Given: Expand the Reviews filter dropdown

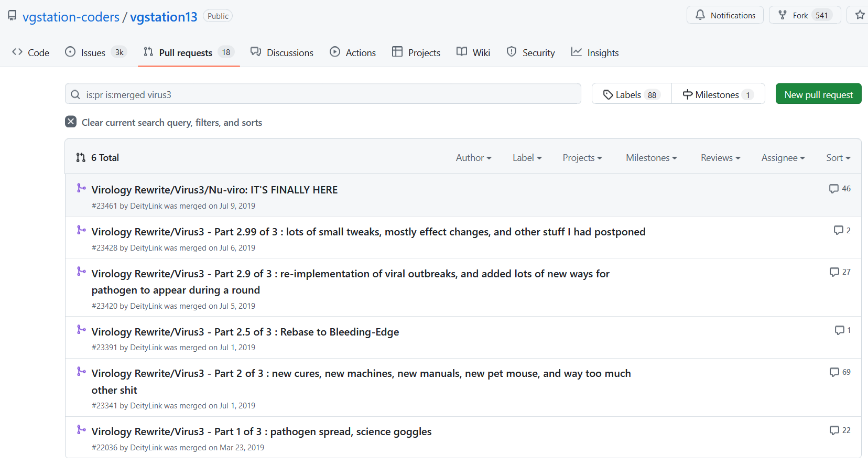Looking at the screenshot, I should pos(721,158).
